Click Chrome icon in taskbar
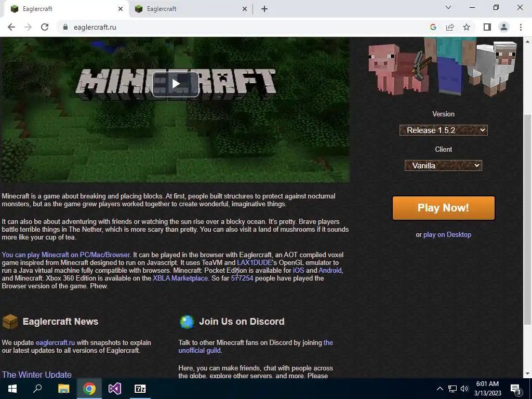The image size is (532, 399). (x=89, y=389)
